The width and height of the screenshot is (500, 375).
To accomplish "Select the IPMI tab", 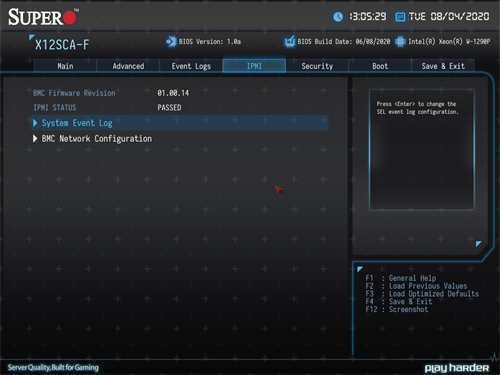I will click(x=254, y=65).
